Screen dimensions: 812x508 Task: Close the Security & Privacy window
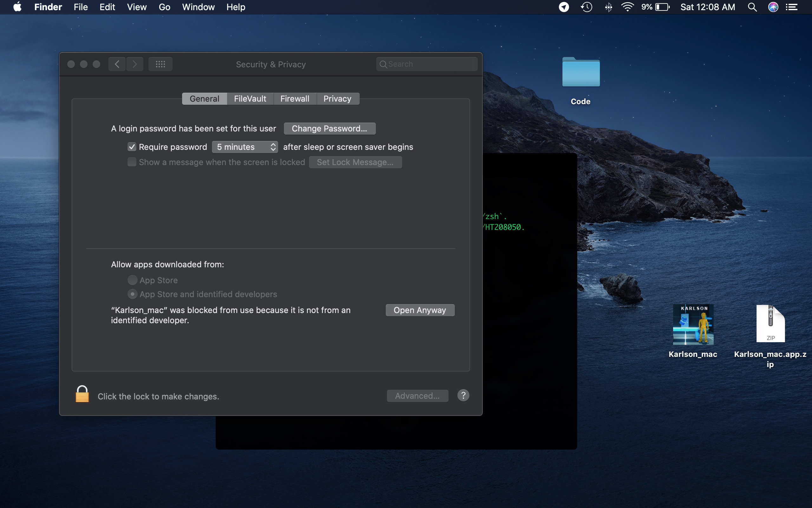click(71, 64)
